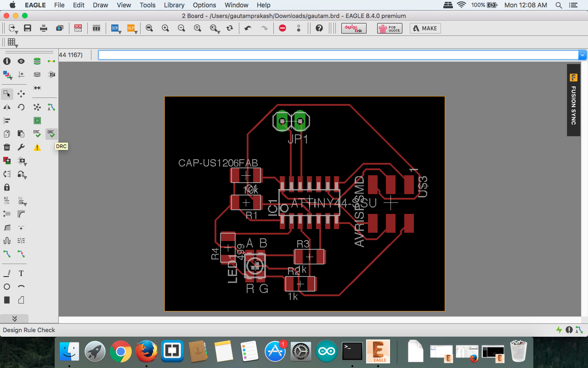Open the Draw menu
The image size is (588, 368).
[101, 5]
